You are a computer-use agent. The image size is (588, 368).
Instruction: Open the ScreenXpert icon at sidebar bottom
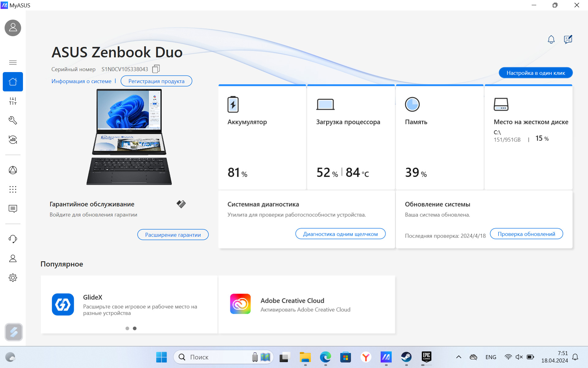[x=14, y=332]
